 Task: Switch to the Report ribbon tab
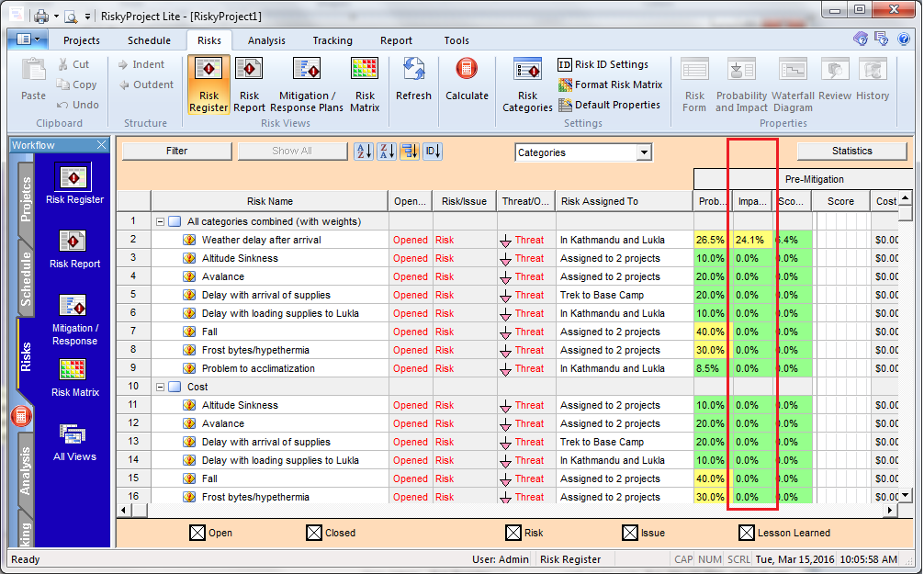click(396, 40)
